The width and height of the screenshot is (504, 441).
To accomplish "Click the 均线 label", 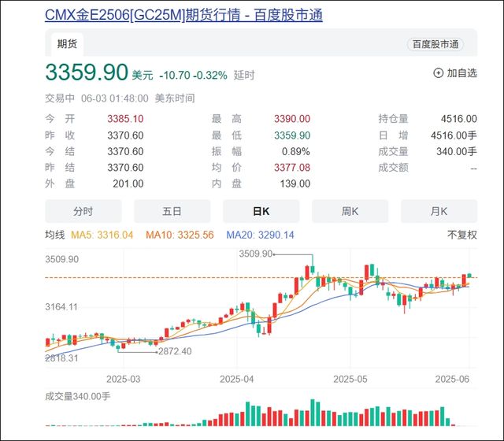I will (54, 235).
